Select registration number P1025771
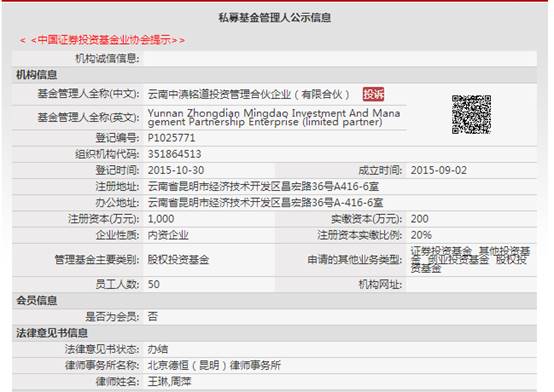 point(171,138)
